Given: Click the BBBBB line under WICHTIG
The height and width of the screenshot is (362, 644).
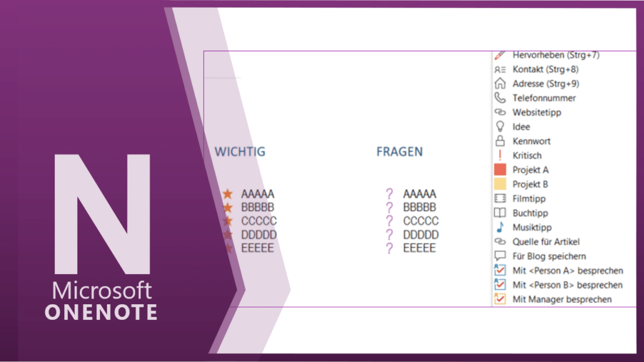Looking at the screenshot, I should click(x=257, y=207).
